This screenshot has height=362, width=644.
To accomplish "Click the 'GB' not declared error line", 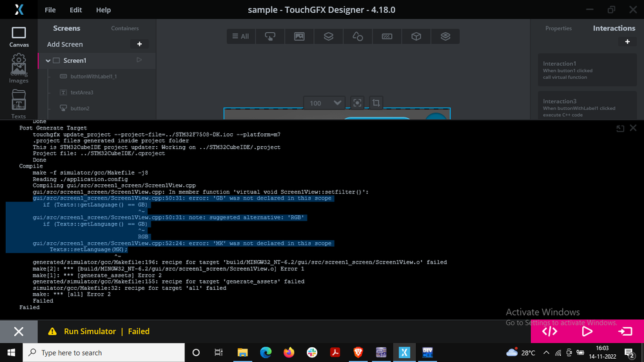I will tap(182, 198).
